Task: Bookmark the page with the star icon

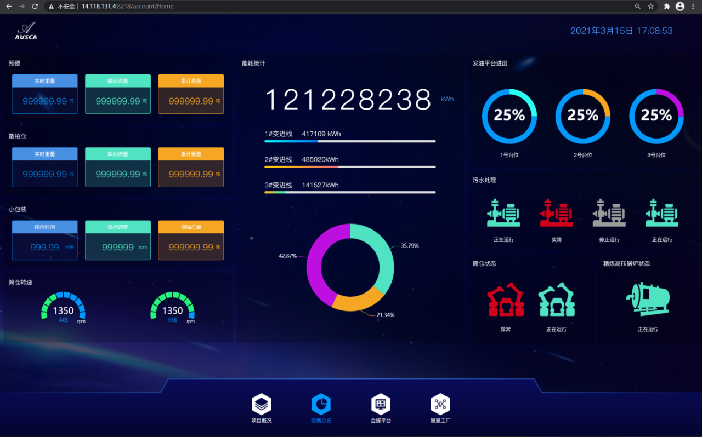Action: click(651, 6)
